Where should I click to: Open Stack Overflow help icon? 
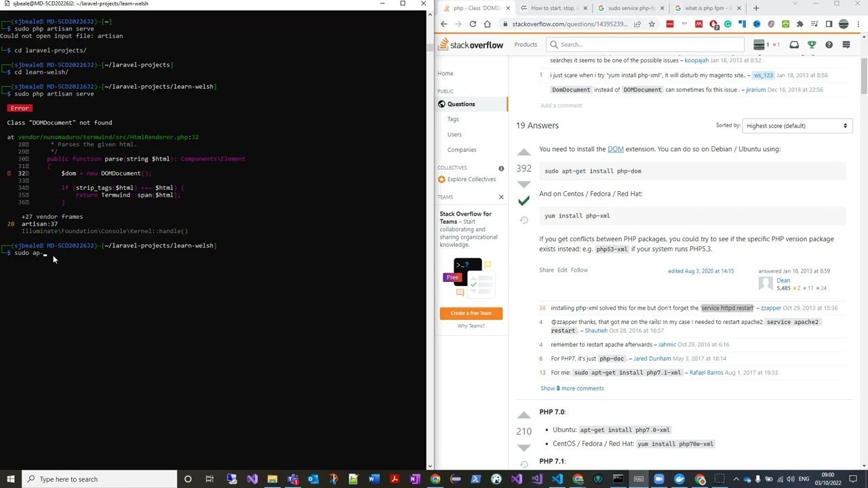point(829,45)
